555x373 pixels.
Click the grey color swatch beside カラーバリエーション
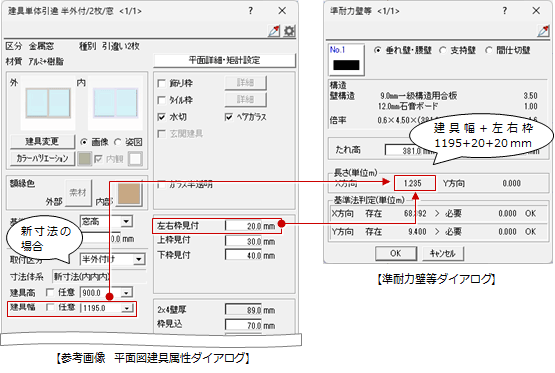[x=85, y=159]
